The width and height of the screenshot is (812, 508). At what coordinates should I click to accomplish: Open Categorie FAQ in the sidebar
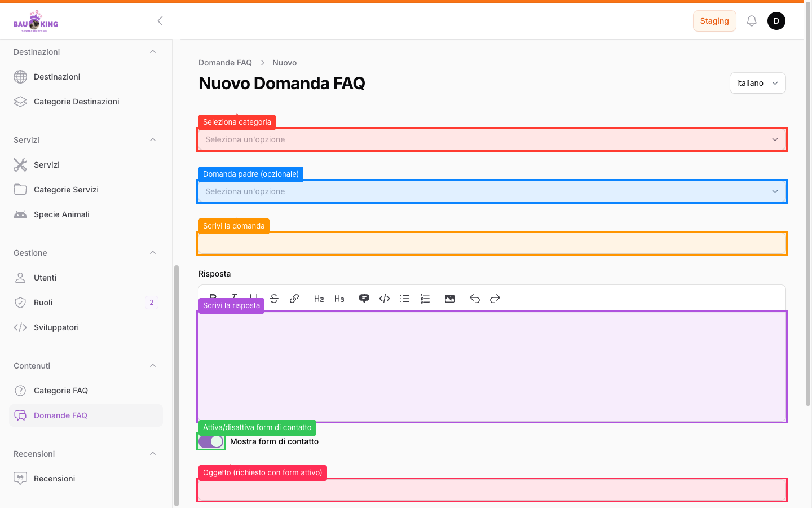click(61, 391)
